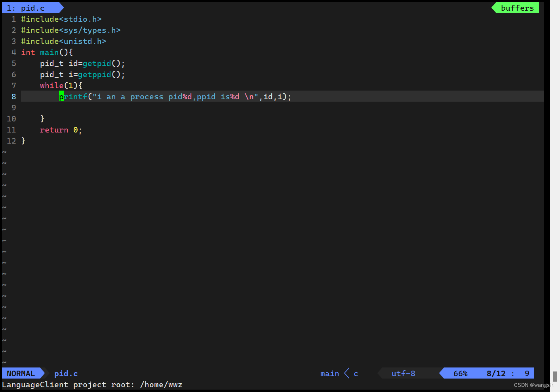The image size is (560, 392).
Task: Click the while keyword on line 7
Action: [x=51, y=85]
